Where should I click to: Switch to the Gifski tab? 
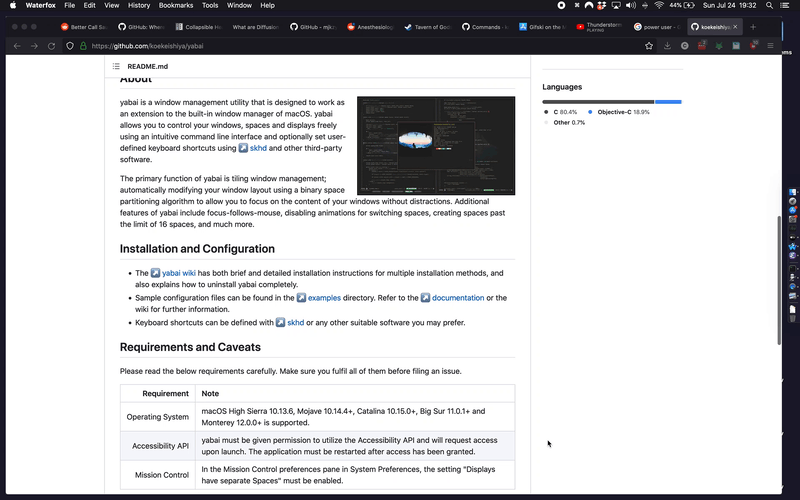pos(542,27)
